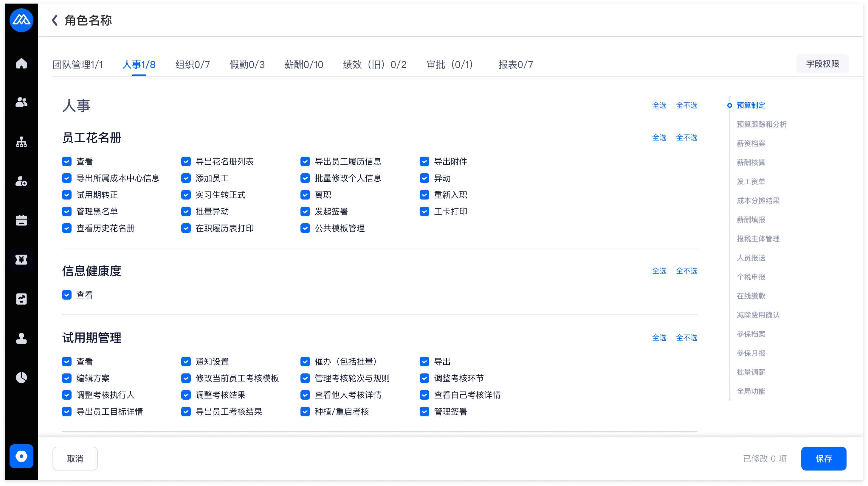The width and height of the screenshot is (868, 486).
Task: Click 全选 for 员工花名册
Action: pos(659,137)
